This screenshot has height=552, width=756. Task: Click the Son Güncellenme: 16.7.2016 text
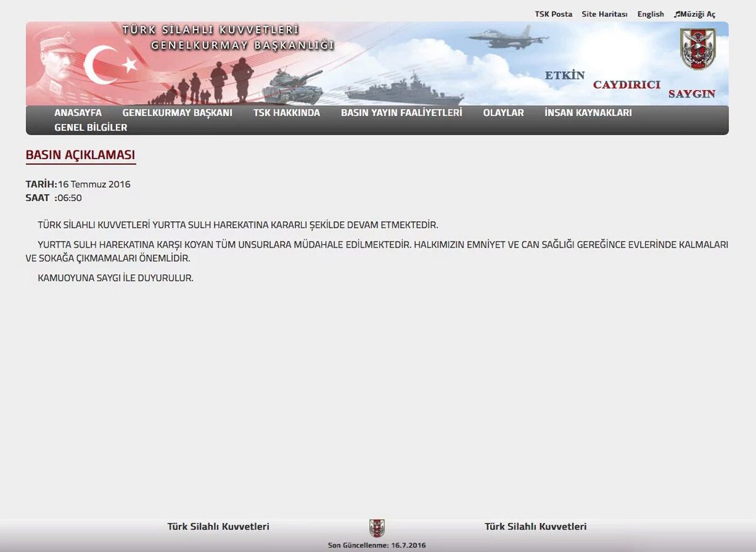[377, 545]
